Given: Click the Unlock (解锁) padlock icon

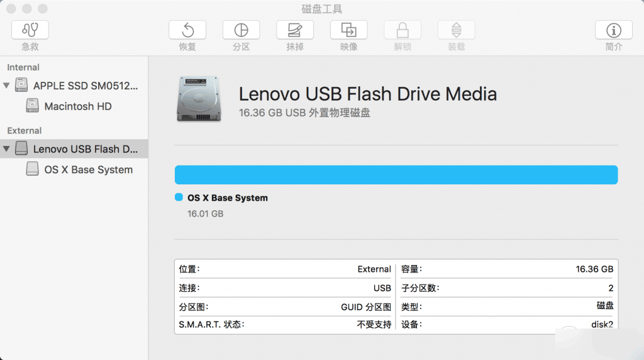Looking at the screenshot, I should coord(402,30).
